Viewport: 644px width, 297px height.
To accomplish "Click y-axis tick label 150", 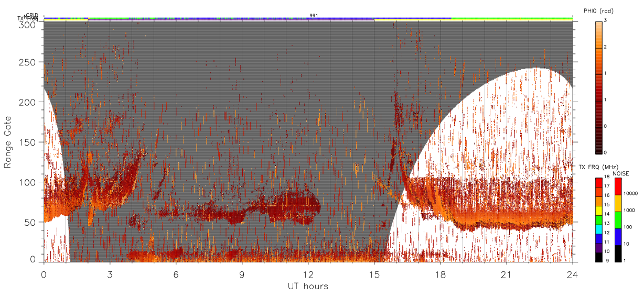I will point(29,142).
